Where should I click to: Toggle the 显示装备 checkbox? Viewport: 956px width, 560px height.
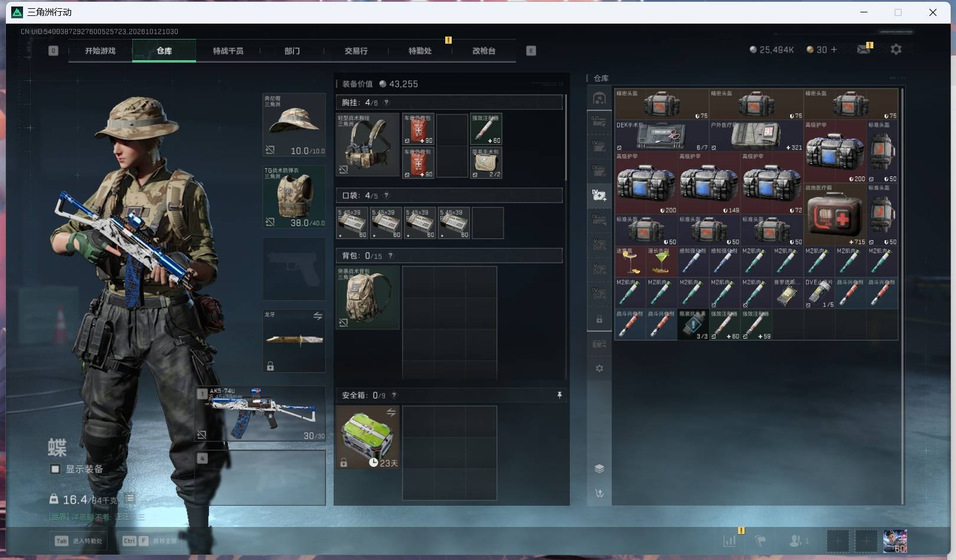coord(55,469)
